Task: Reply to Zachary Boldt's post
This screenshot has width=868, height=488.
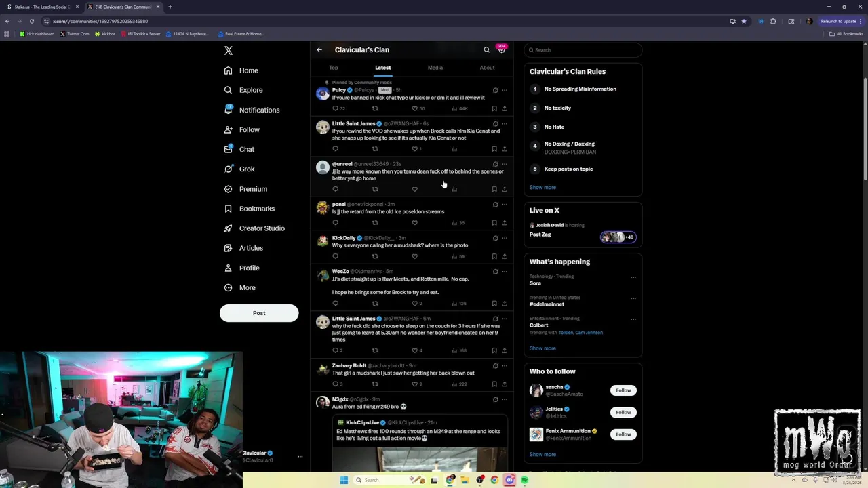Action: (335, 384)
